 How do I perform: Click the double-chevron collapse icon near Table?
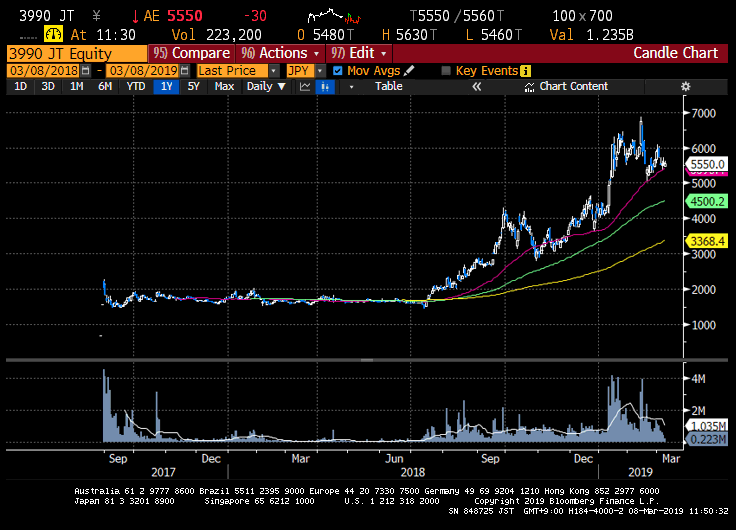(476, 87)
